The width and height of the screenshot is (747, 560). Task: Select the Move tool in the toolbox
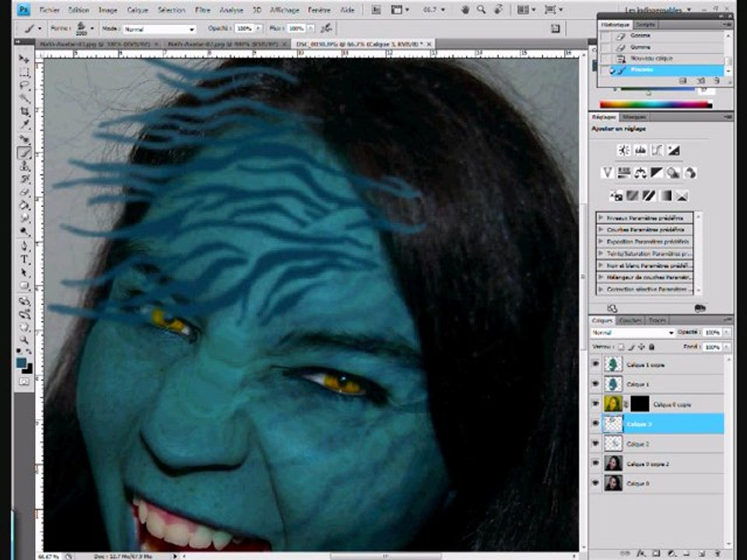pyautogui.click(x=24, y=59)
